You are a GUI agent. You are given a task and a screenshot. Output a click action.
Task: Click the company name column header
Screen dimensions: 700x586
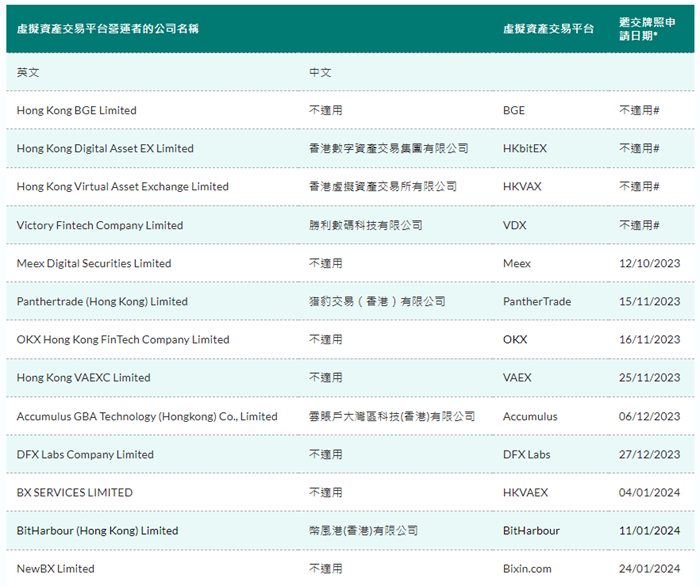pyautogui.click(x=108, y=29)
